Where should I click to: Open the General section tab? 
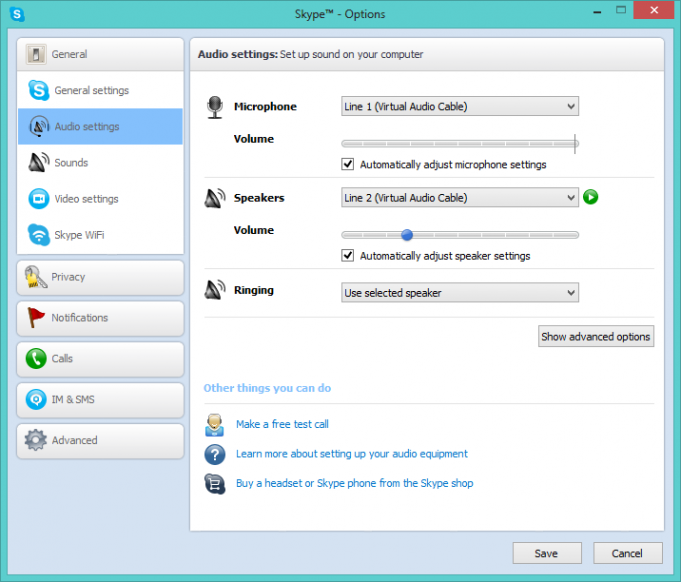pyautogui.click(x=100, y=54)
